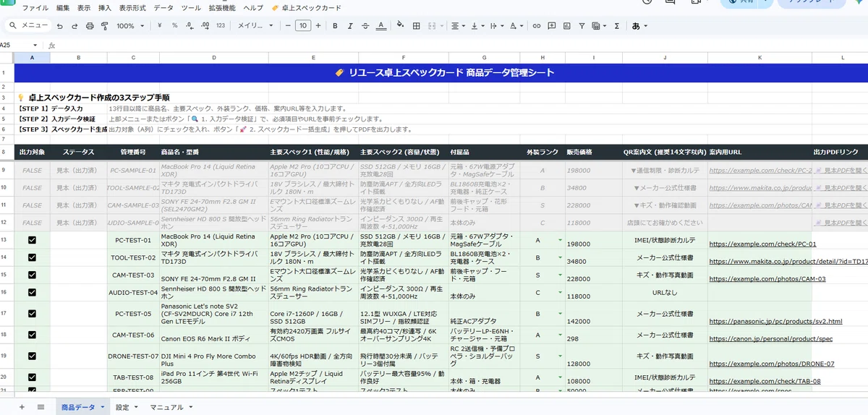The height and width of the screenshot is (415, 868).
Task: Open the ファイル menu
Action: [x=35, y=7]
